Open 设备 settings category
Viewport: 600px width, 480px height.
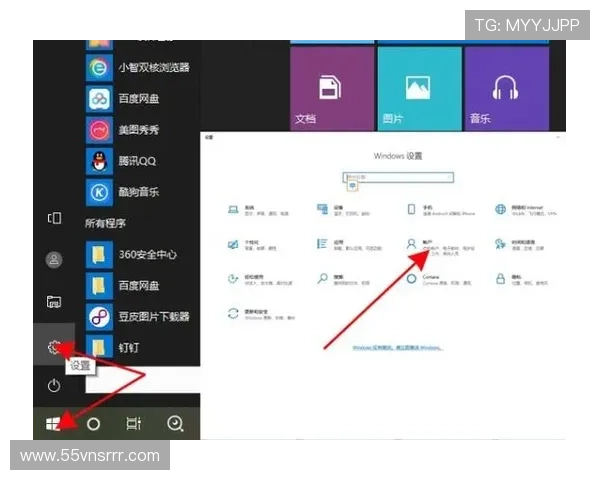pos(344,210)
